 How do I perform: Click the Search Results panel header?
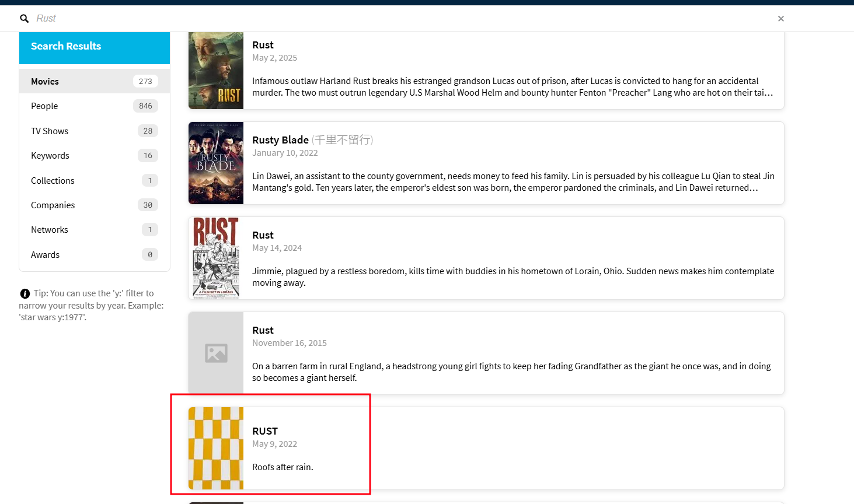(95, 47)
